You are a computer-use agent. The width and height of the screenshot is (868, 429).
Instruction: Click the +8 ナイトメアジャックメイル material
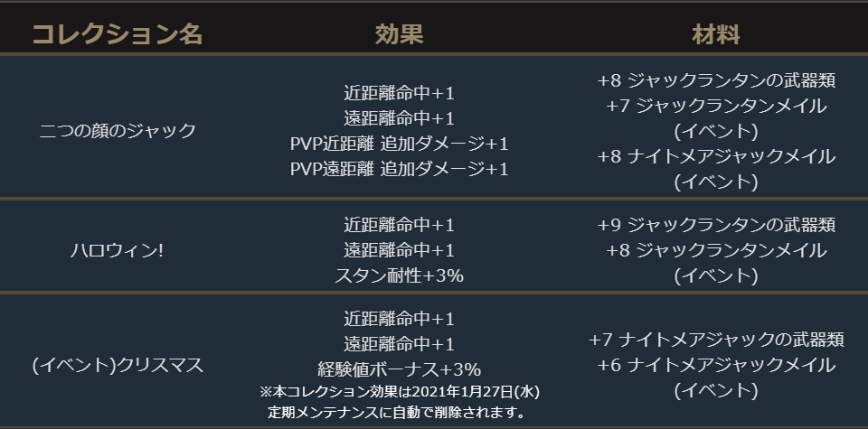point(715,156)
